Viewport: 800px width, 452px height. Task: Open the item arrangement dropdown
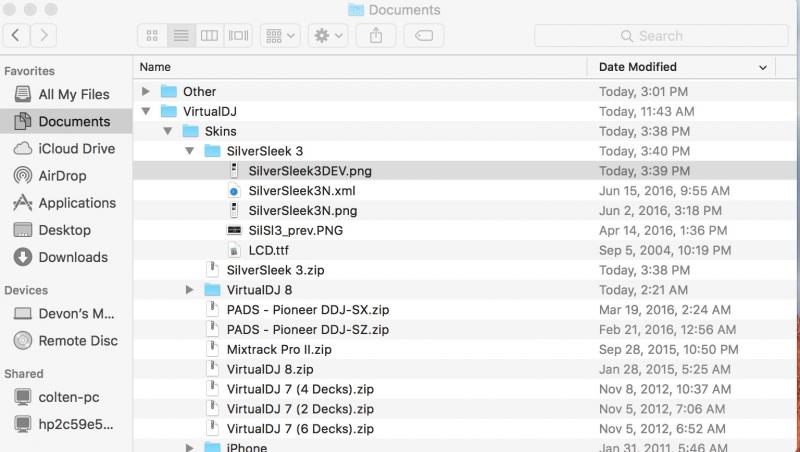point(280,36)
